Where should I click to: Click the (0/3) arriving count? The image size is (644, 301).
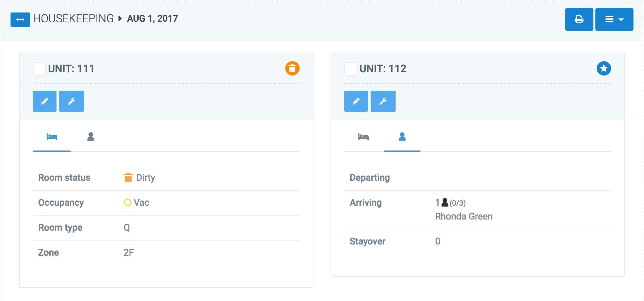tap(457, 203)
